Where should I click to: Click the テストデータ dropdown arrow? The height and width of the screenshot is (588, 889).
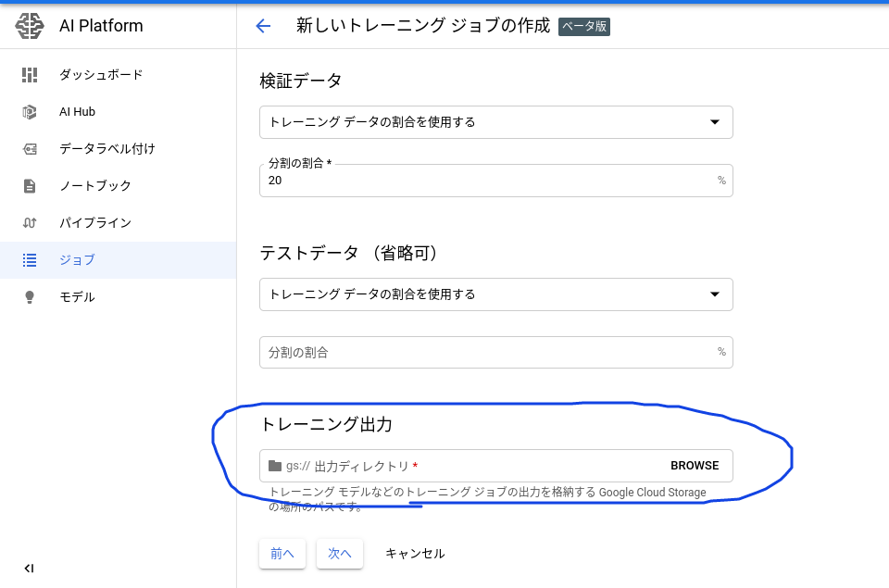[715, 294]
